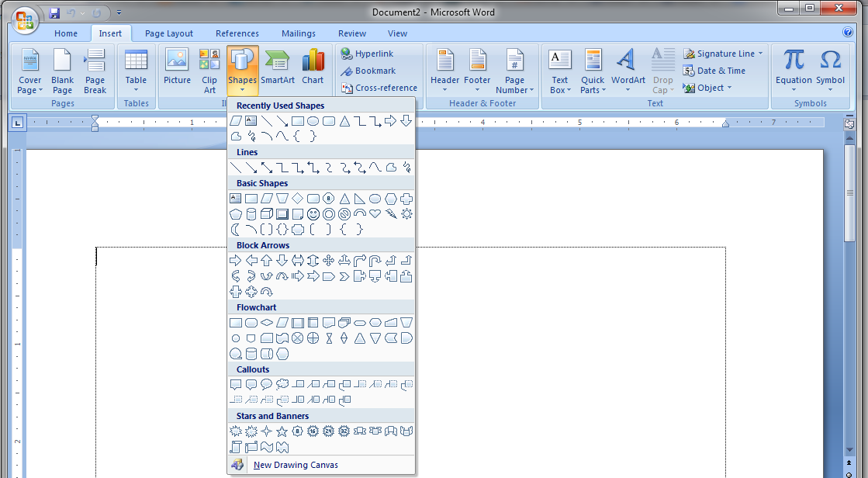The height and width of the screenshot is (478, 868).
Task: Click the right indent marker on ruler
Action: pyautogui.click(x=725, y=123)
